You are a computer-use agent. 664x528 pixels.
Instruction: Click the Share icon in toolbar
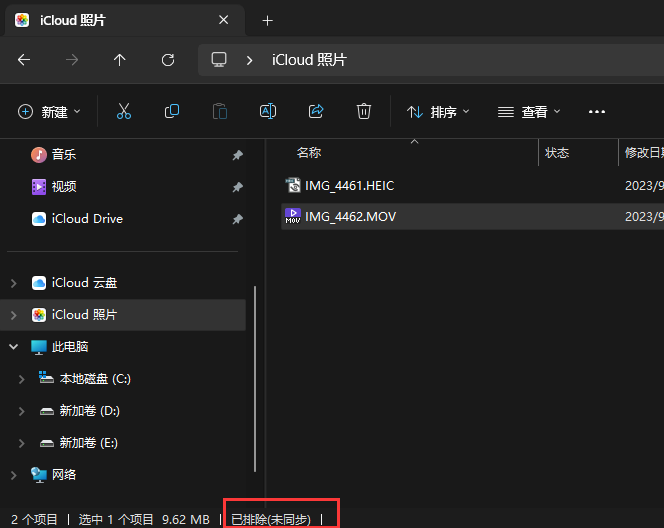coord(317,112)
